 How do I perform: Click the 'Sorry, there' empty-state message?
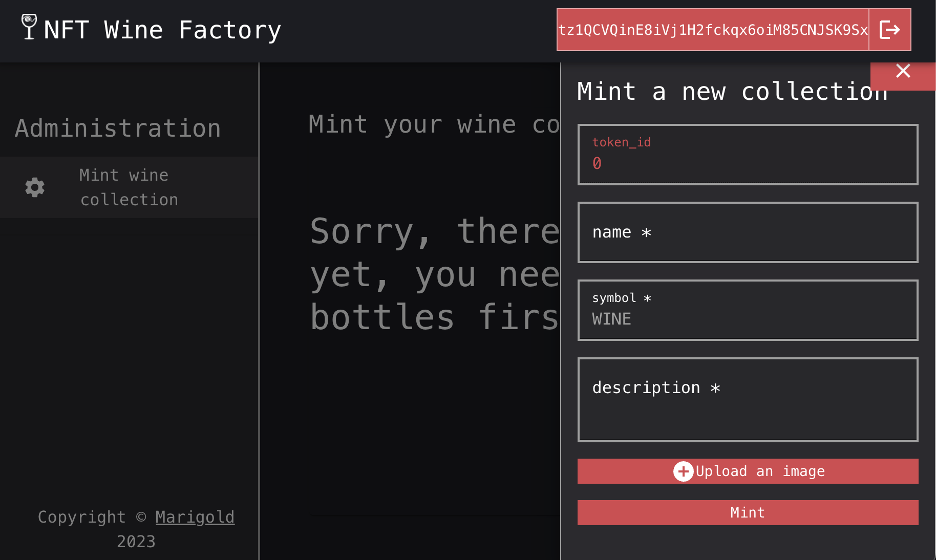[434, 274]
